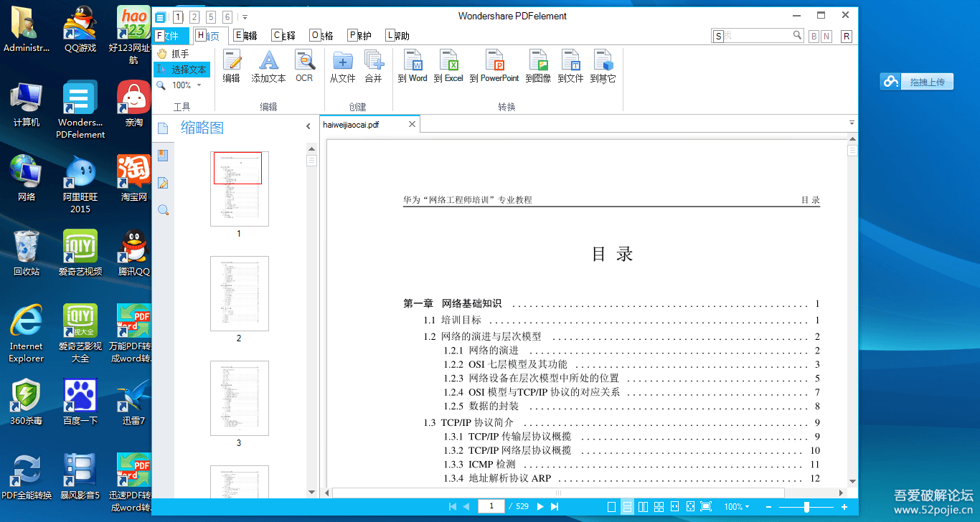Click the document horizontal scrollbar thumb
Viewport: 980px width, 522px height.
pos(559,493)
